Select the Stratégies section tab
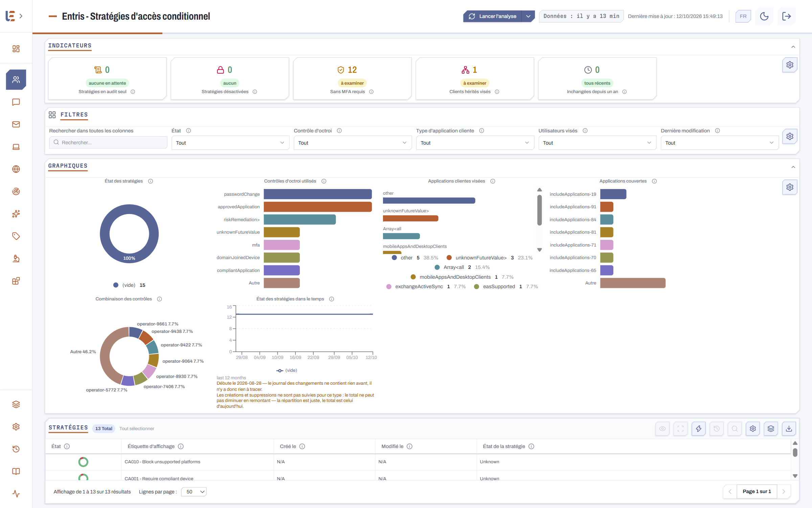812x508 pixels. 68,428
